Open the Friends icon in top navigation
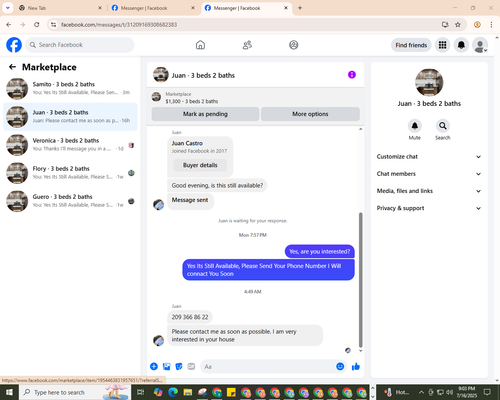The width and height of the screenshot is (500, 400). pos(247,45)
